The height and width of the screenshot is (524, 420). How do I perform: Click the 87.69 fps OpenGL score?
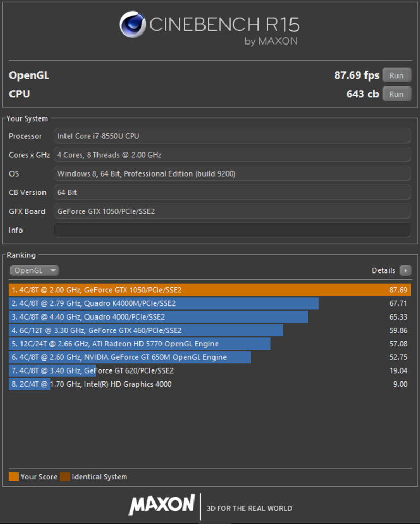[357, 75]
